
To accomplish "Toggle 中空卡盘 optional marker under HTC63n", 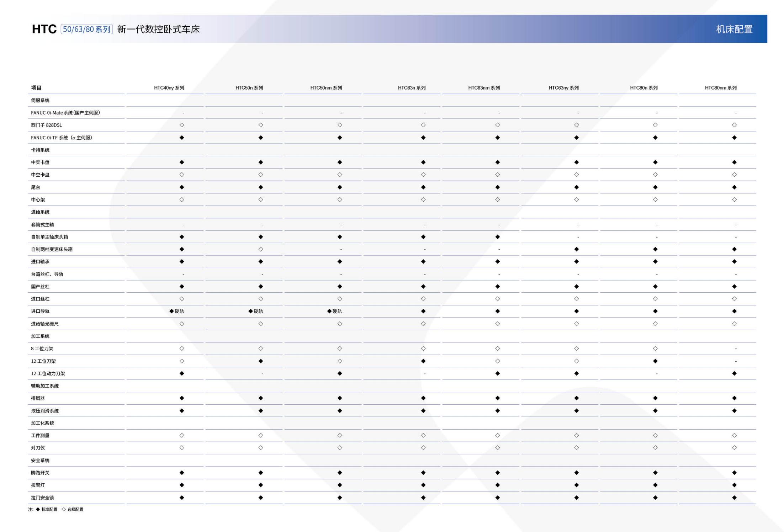I will coord(423,175).
